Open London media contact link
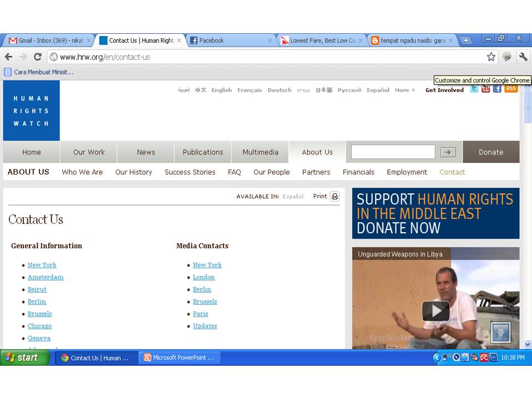Screen dimensions: 532x399 click(x=203, y=277)
